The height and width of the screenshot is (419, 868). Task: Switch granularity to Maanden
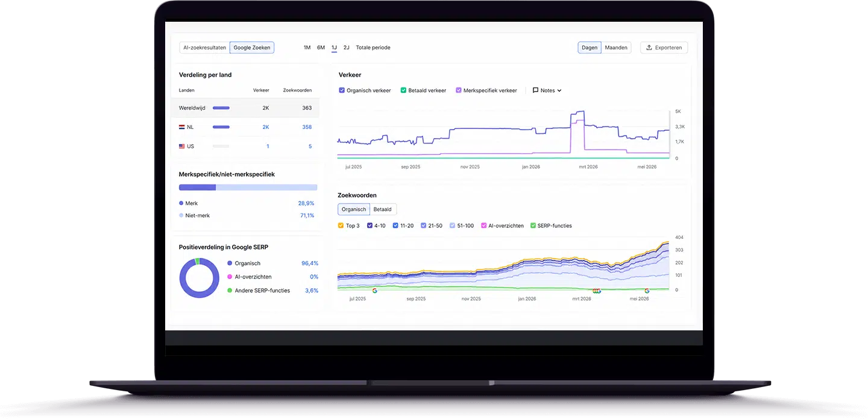coord(616,48)
